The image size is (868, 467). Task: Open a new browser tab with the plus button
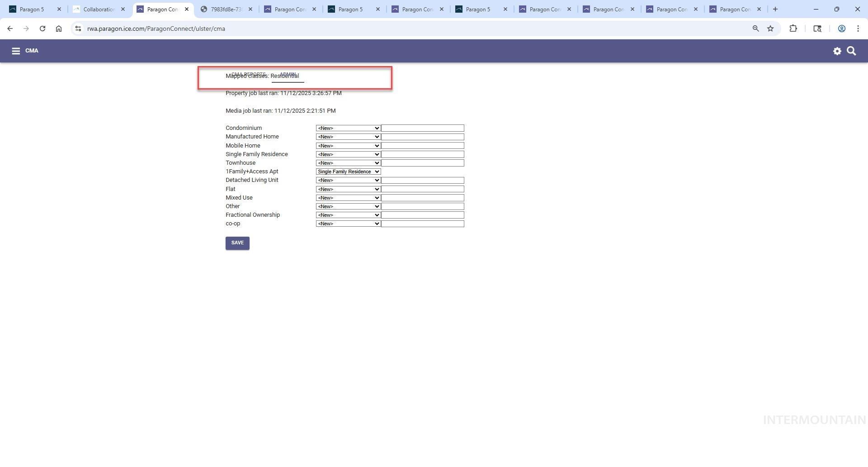pos(775,9)
